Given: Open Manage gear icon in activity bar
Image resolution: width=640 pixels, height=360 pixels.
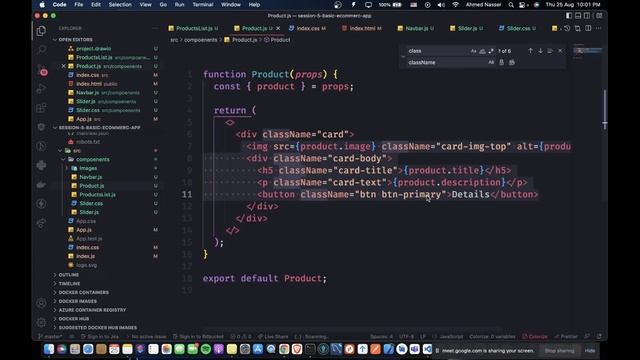Looking at the screenshot, I should [41, 322].
